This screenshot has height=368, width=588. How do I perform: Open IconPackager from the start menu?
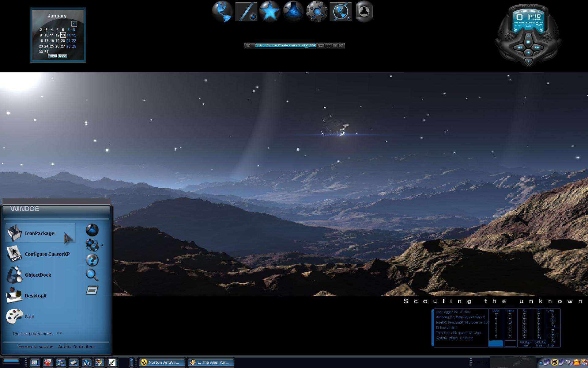[40, 233]
